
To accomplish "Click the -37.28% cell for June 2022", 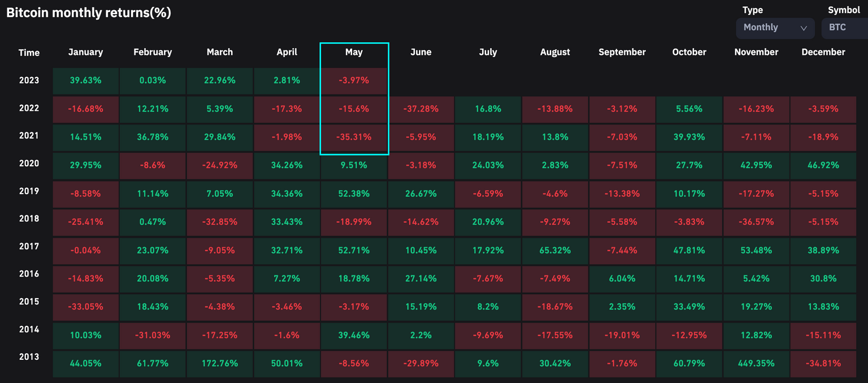I will pos(421,109).
